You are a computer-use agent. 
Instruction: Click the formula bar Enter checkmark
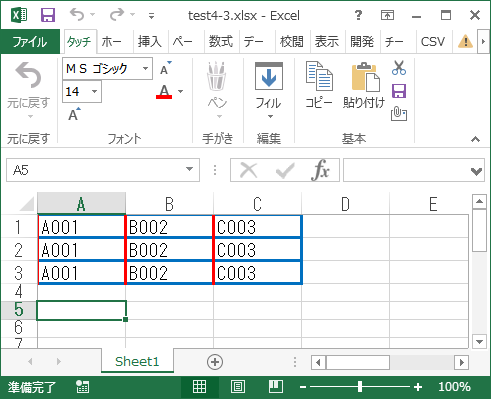tap(285, 170)
